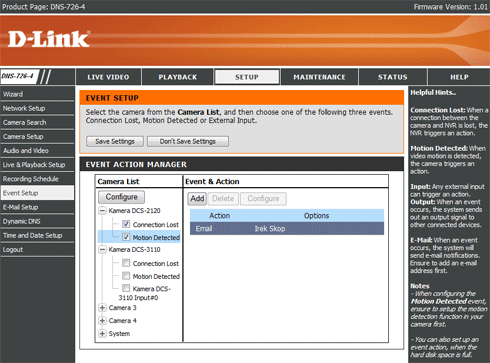Viewport: 490px width, 363px height.
Task: Check the Kamera DCS-3110 Input#0 box
Action: pos(126,288)
